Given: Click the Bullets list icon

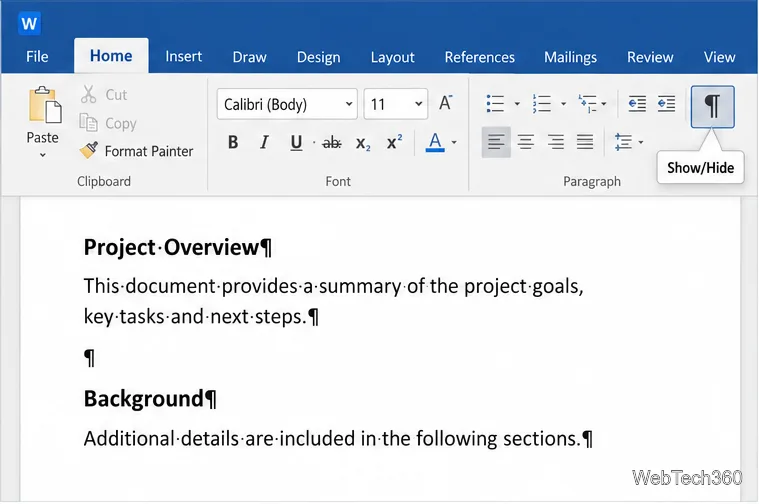Looking at the screenshot, I should click(x=495, y=104).
